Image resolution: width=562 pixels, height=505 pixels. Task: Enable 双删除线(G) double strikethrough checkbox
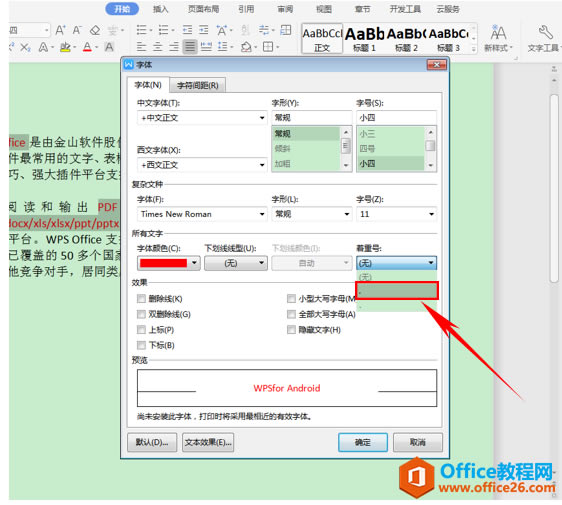point(141,314)
